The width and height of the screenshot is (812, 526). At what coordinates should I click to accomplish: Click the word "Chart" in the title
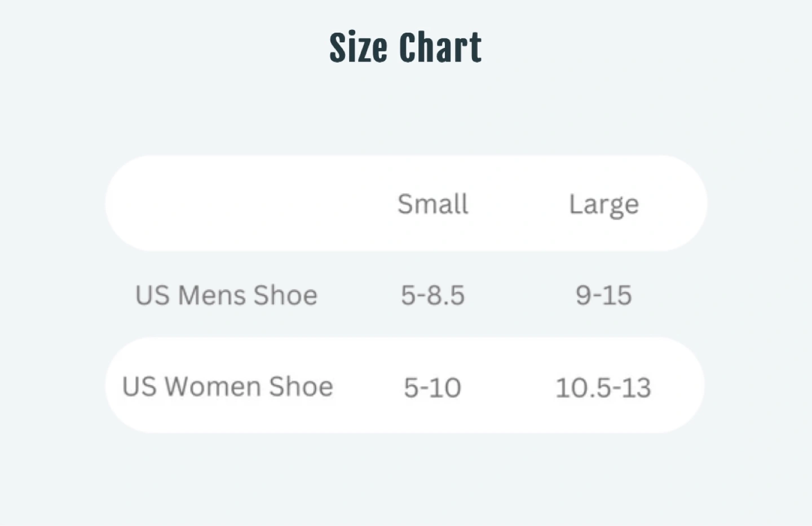pyautogui.click(x=440, y=47)
